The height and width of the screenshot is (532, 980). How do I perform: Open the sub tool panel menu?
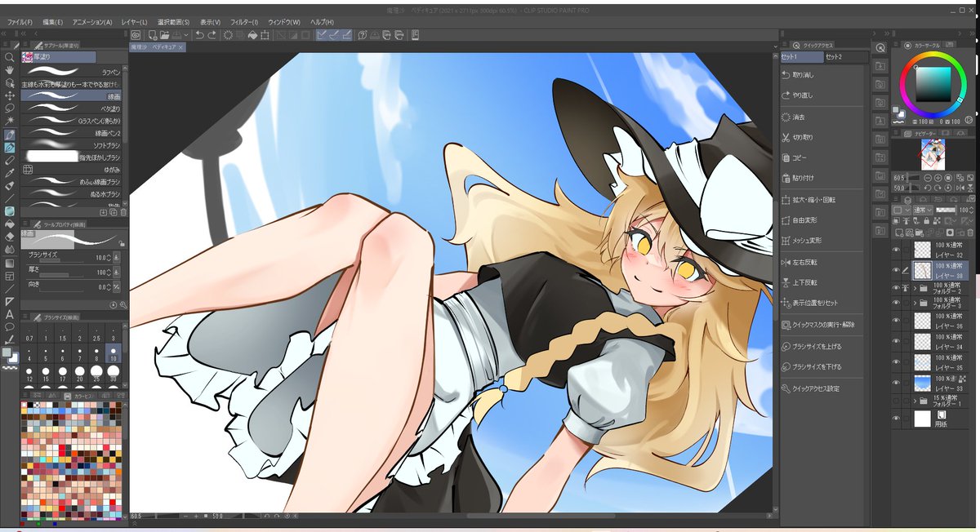click(25, 44)
